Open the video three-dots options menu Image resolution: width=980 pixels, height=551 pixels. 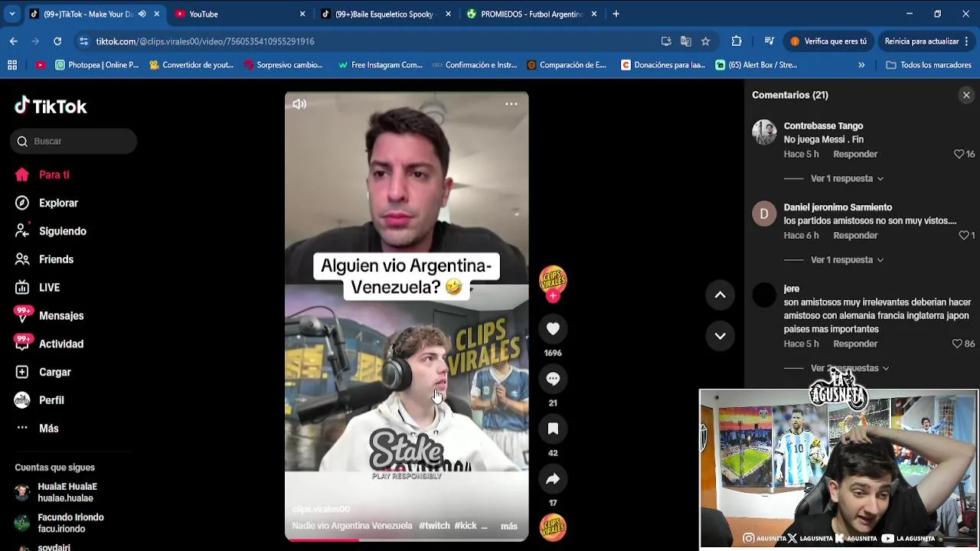tap(511, 104)
